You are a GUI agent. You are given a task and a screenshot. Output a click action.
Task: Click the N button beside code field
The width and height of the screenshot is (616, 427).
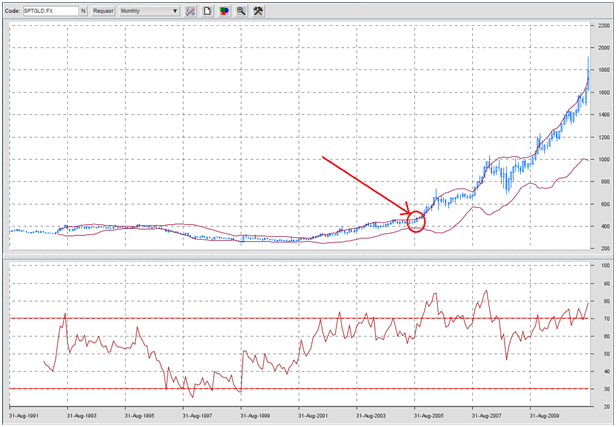pyautogui.click(x=84, y=11)
